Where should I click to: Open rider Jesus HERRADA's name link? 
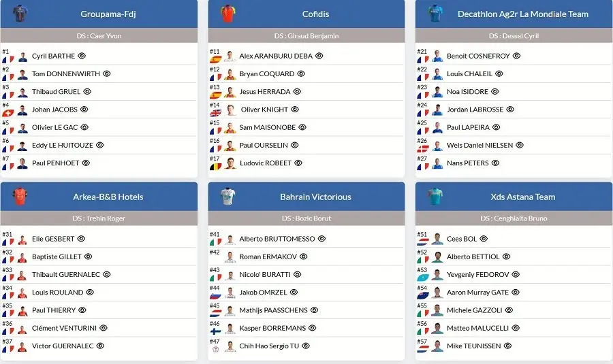pyautogui.click(x=265, y=92)
